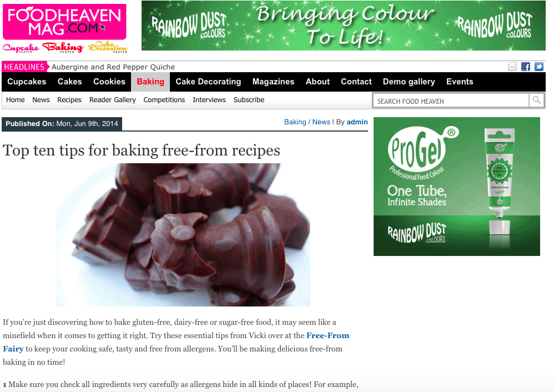Open the Competitions submenu link
554x392 pixels.
point(164,100)
